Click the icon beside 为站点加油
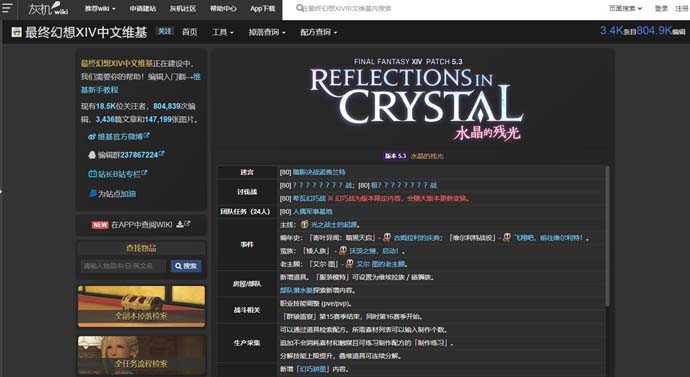The width and height of the screenshot is (690, 377). tap(93, 193)
